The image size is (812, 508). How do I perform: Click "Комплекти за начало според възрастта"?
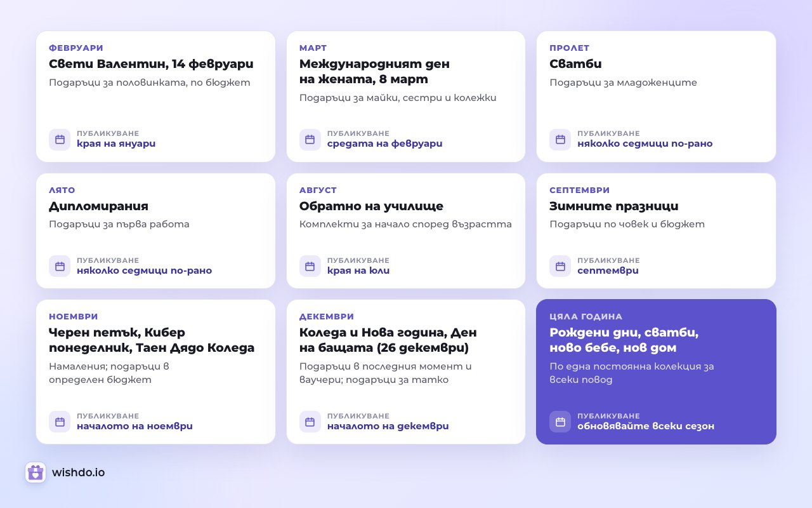click(405, 224)
